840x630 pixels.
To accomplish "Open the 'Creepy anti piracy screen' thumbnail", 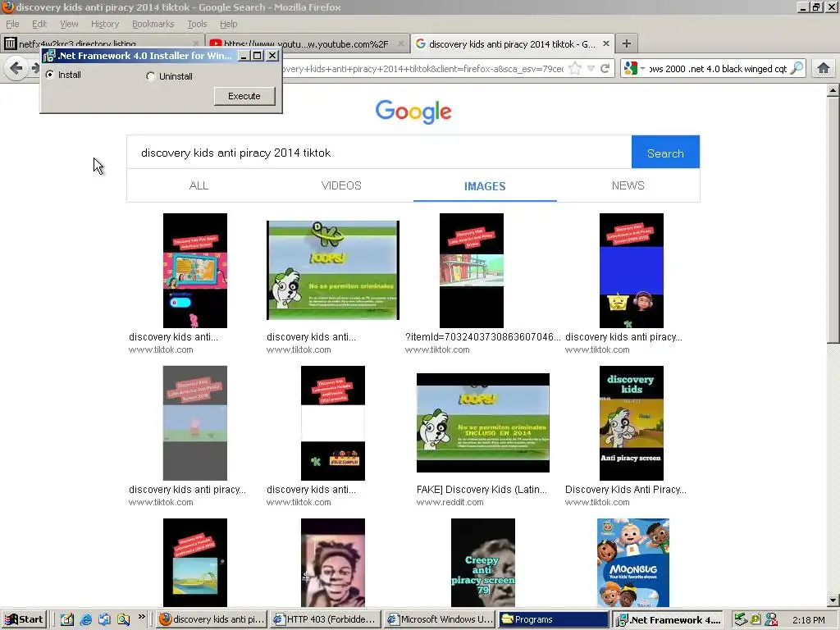I will (x=482, y=563).
